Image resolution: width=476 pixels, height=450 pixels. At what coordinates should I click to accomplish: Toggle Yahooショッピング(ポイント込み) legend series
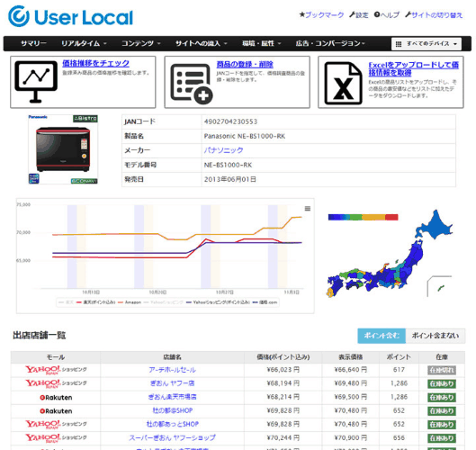tap(218, 302)
